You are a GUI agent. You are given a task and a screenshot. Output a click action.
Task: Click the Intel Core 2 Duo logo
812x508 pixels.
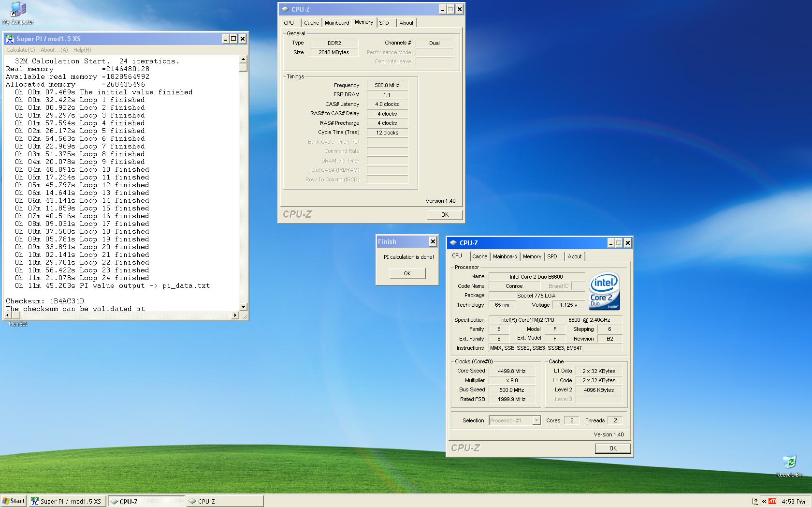(x=604, y=291)
